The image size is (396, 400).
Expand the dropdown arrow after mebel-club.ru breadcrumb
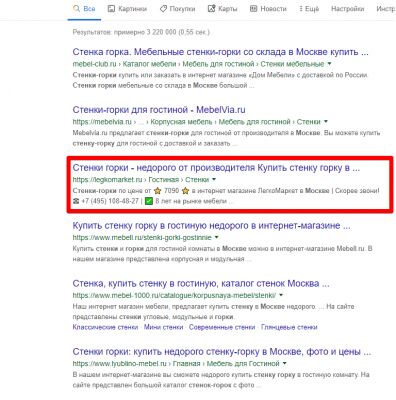point(330,64)
